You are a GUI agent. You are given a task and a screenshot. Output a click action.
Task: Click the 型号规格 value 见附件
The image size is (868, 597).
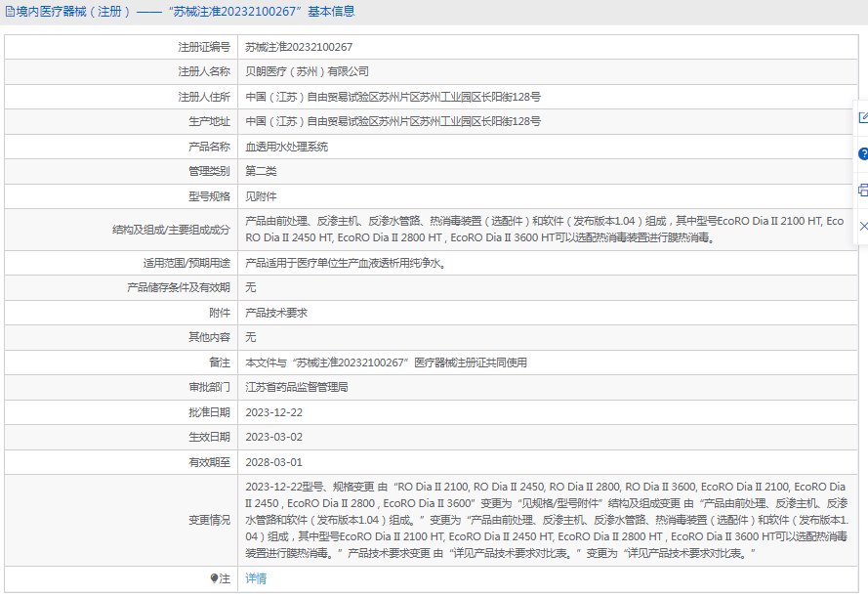[261, 196]
